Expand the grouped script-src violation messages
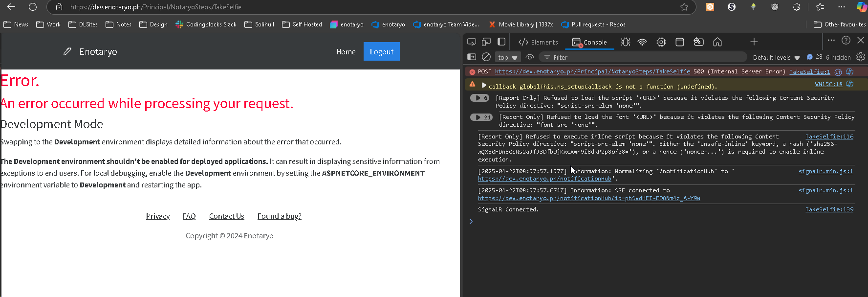The width and height of the screenshot is (868, 297). 479,98
